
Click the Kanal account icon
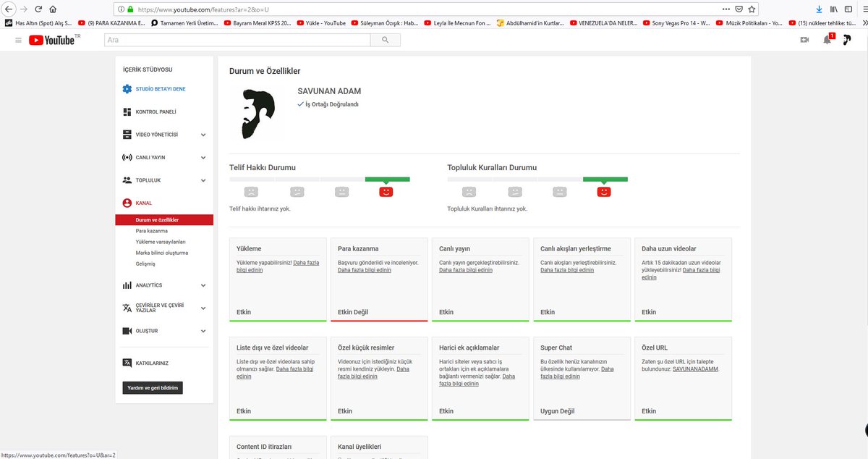127,203
